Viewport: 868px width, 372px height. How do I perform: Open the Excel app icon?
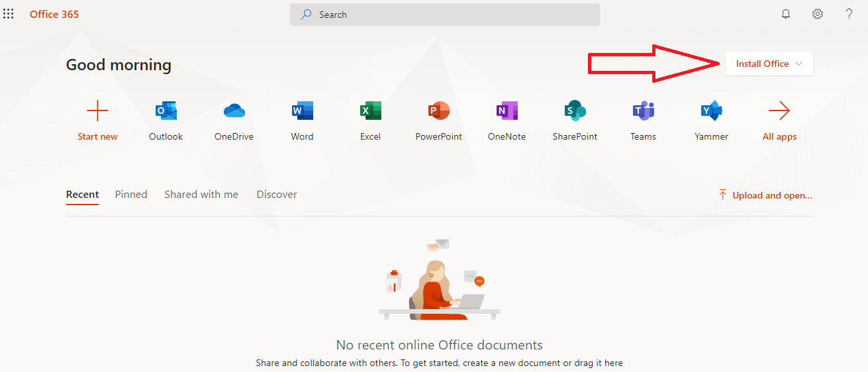coord(371,111)
